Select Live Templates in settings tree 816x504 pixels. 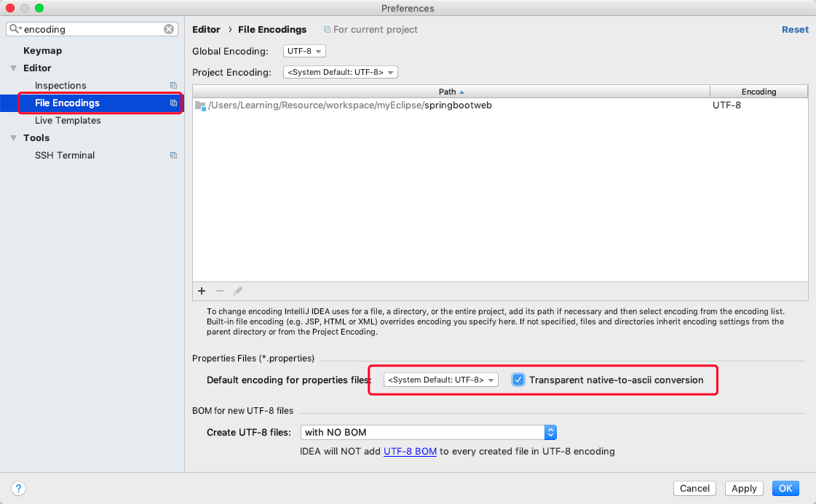click(x=68, y=121)
